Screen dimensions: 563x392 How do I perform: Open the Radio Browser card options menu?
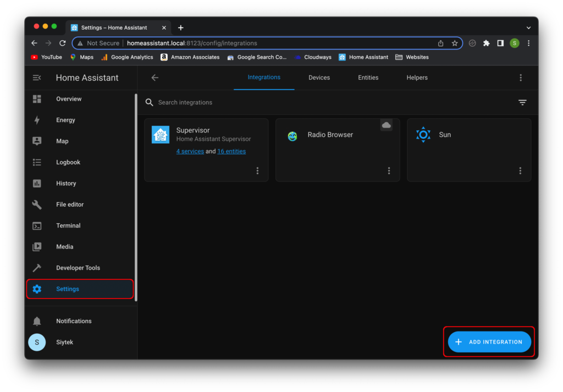[x=389, y=170]
